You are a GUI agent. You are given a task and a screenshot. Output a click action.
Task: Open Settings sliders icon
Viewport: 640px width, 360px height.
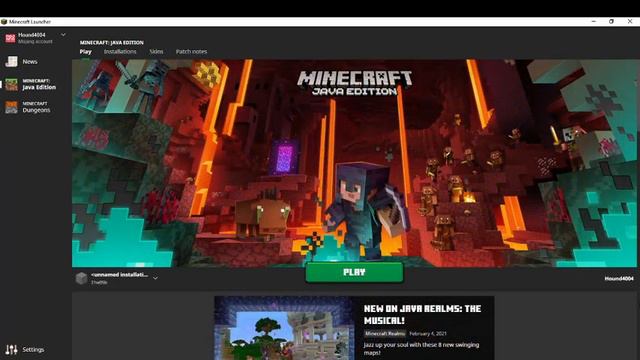click(11, 349)
